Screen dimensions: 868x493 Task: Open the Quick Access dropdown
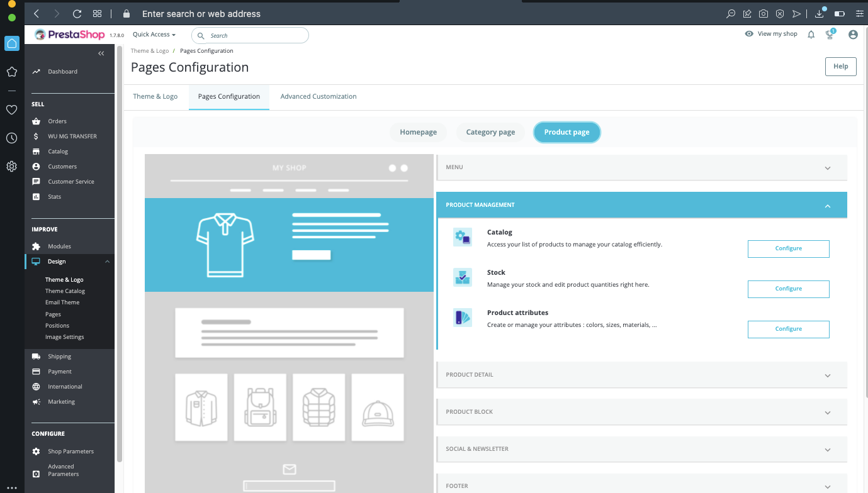click(154, 35)
